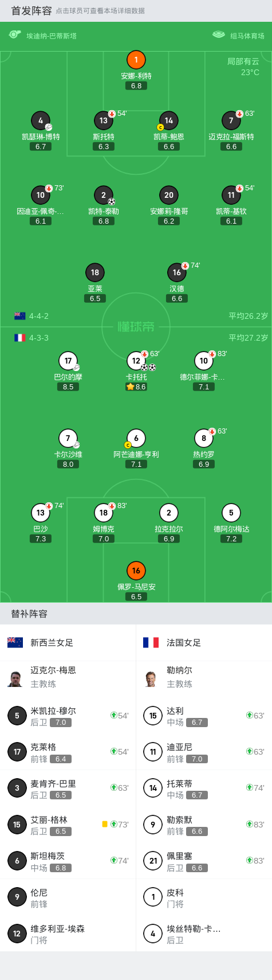Tap the France flag beside 4-3-3
The width and height of the screenshot is (272, 980).
pos(20,338)
